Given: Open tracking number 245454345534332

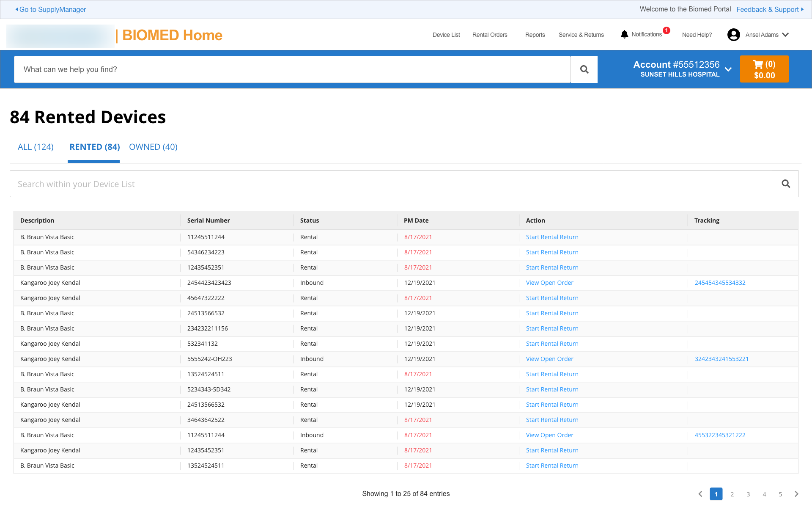Looking at the screenshot, I should click(720, 283).
